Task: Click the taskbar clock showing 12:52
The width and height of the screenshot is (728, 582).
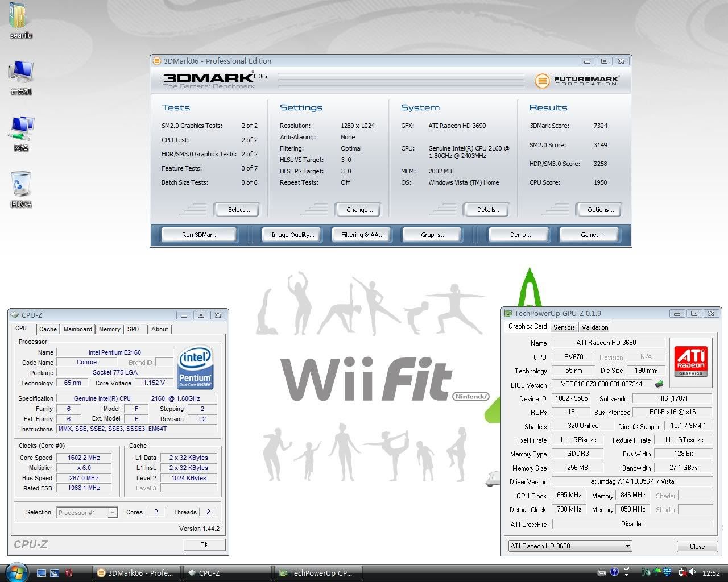Action: click(711, 573)
